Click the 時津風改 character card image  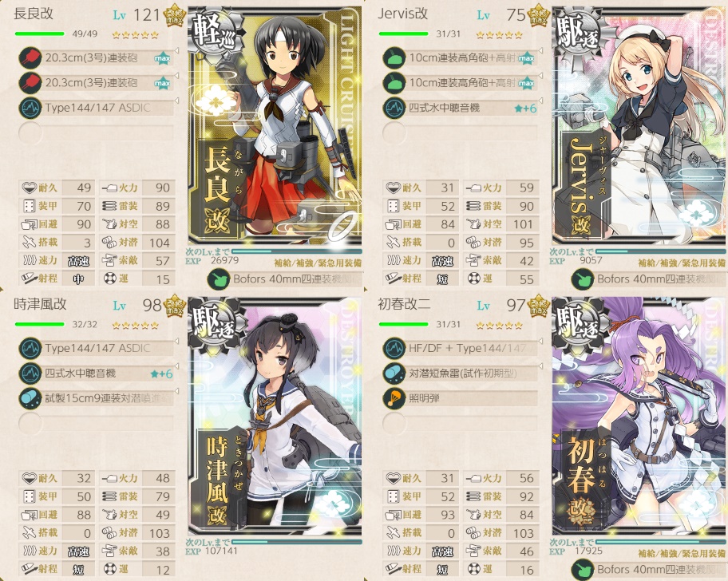pyautogui.click(x=275, y=417)
